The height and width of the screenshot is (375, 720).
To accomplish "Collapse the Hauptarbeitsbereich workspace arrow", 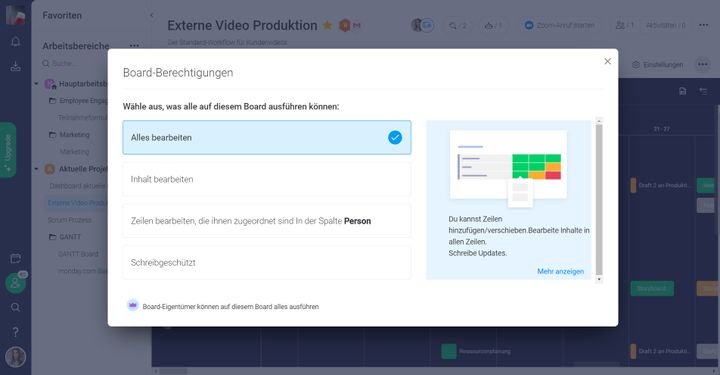I will click(x=36, y=84).
